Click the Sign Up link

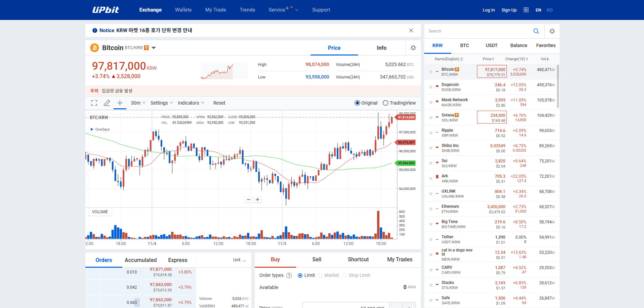point(509,10)
